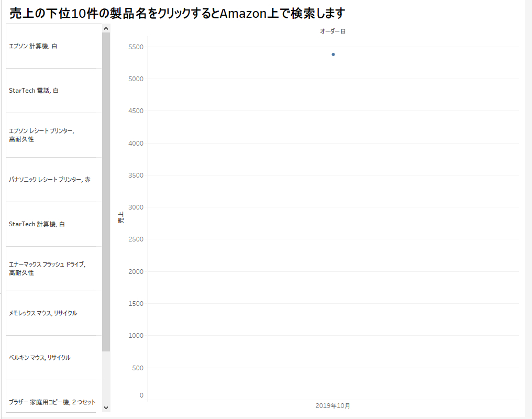The width and height of the screenshot is (532, 419).
Task: Click the dashboard title about Amazon search
Action: 178,14
